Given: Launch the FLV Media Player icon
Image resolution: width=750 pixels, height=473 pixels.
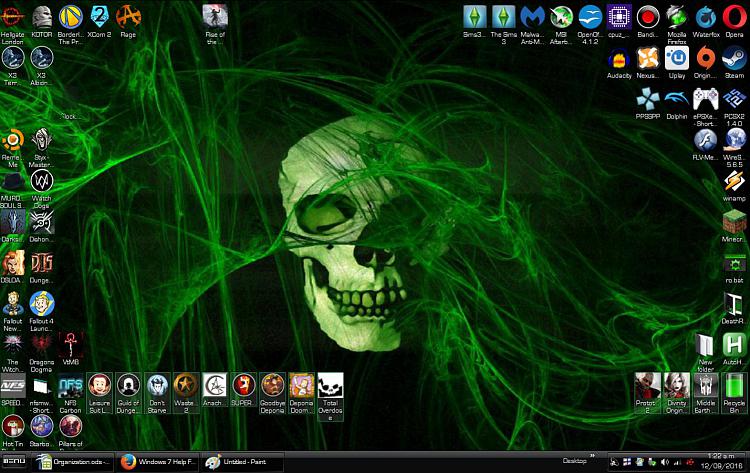Looking at the screenshot, I should click(x=706, y=144).
